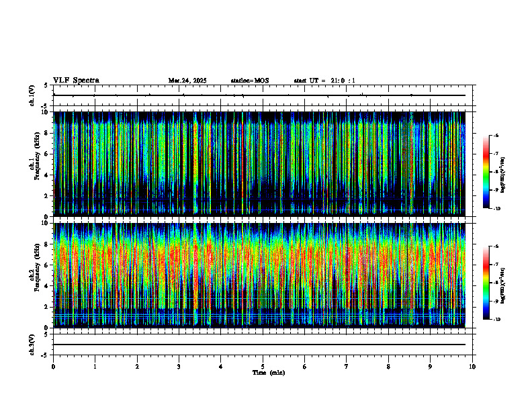
Task: Click the ch.1 "Frequency (kHz)" axis label
Action: pyautogui.click(x=38, y=155)
